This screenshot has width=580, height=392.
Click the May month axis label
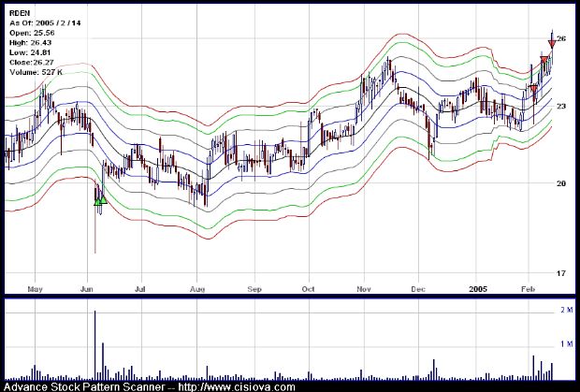tap(36, 289)
